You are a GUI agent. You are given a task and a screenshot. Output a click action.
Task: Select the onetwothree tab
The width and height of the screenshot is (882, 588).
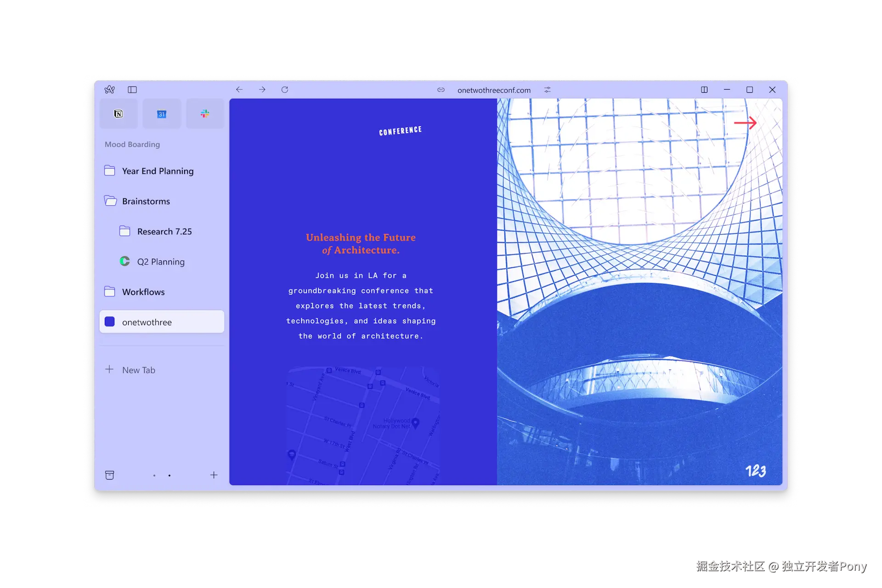coord(162,322)
